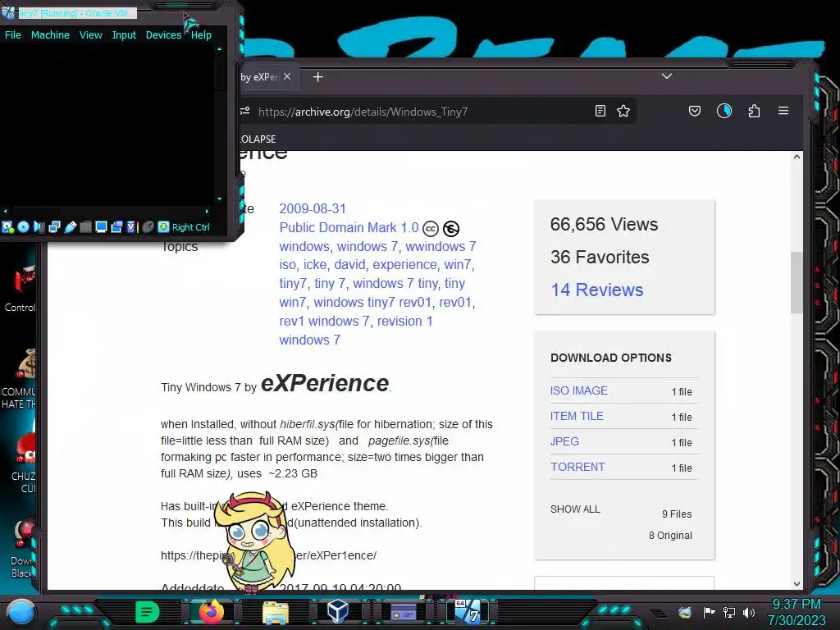Viewport: 840px width, 630px height.
Task: Open a new Firefox tab with plus button
Action: click(317, 77)
